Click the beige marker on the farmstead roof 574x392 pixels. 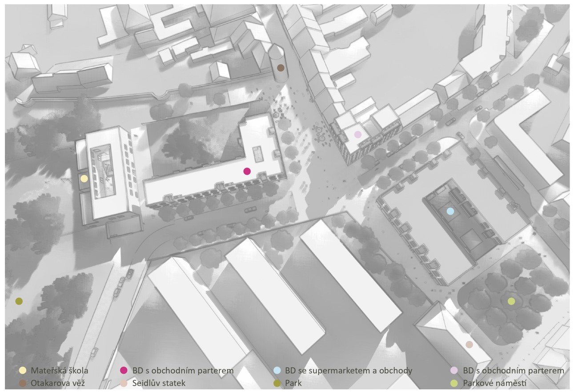click(469, 344)
